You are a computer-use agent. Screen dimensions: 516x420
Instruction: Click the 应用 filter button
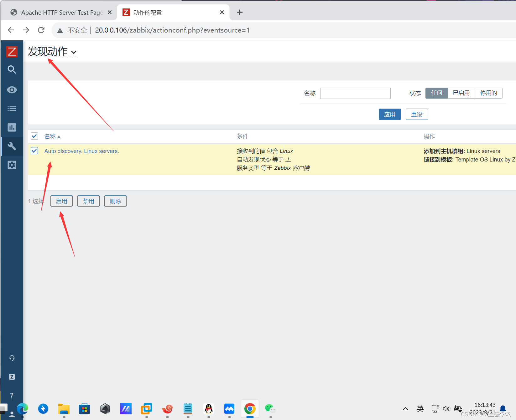point(390,114)
